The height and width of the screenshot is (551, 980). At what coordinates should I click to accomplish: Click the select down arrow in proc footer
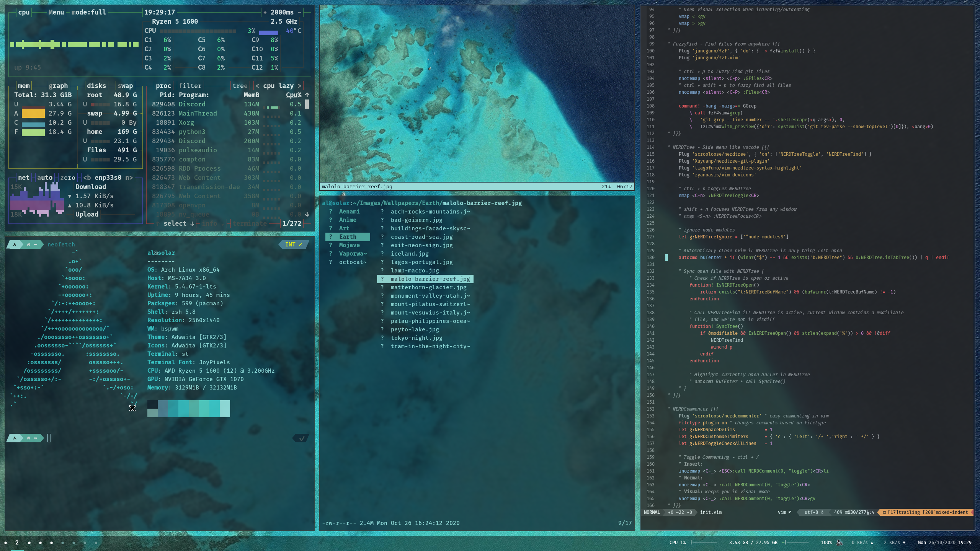[192, 223]
